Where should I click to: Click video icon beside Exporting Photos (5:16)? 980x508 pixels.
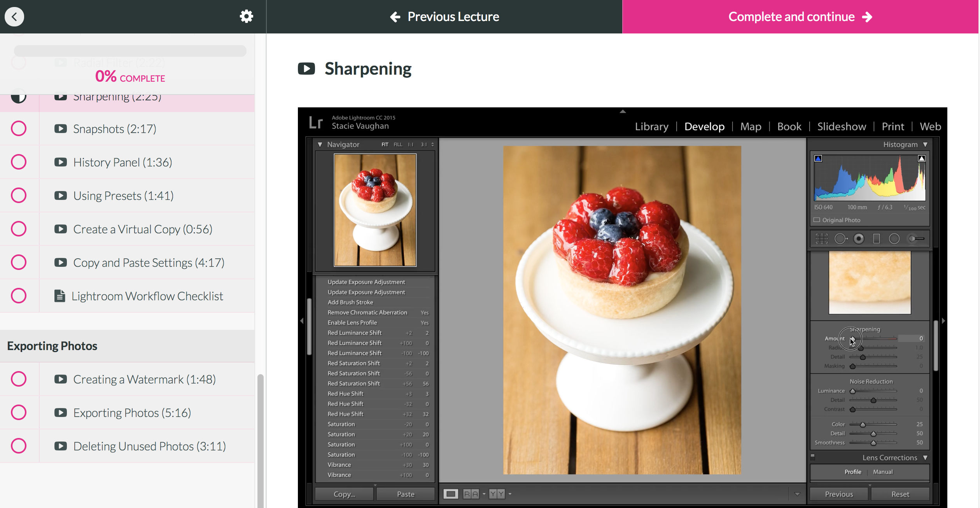(x=61, y=413)
